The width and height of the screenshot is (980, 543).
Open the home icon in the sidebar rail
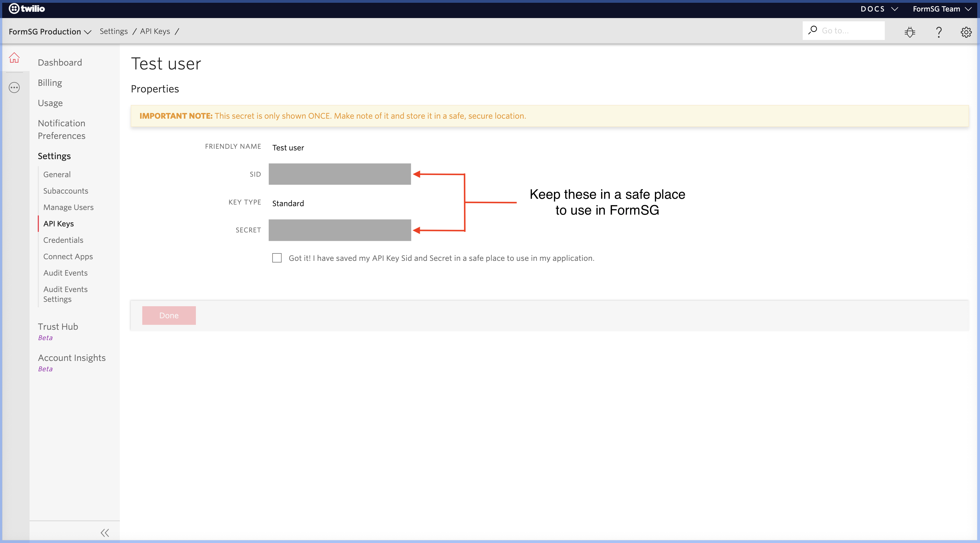(x=15, y=58)
